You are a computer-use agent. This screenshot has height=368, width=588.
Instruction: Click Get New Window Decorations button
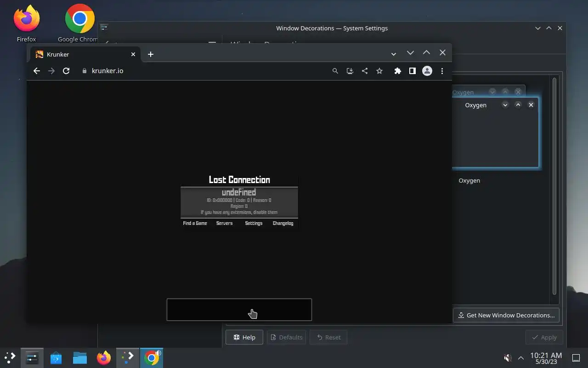pyautogui.click(x=506, y=315)
